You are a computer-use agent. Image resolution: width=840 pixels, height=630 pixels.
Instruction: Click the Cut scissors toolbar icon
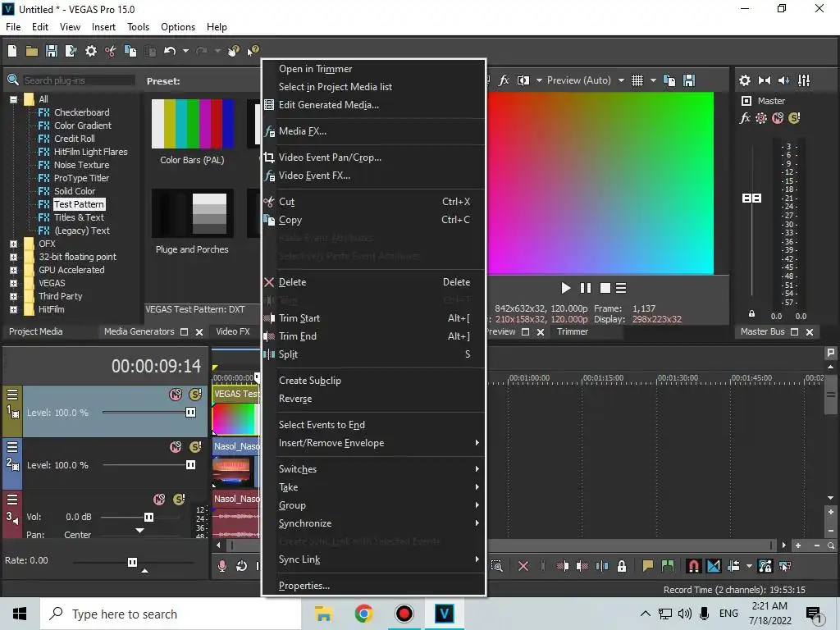111,51
